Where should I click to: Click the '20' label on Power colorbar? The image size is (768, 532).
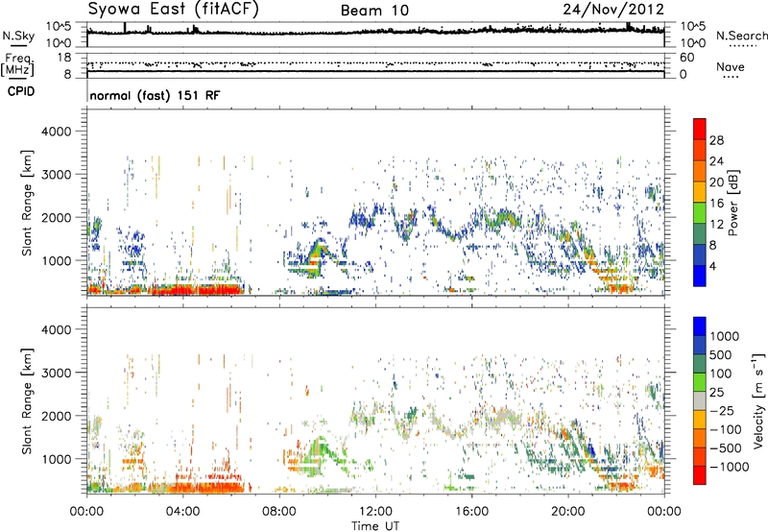coord(716,182)
